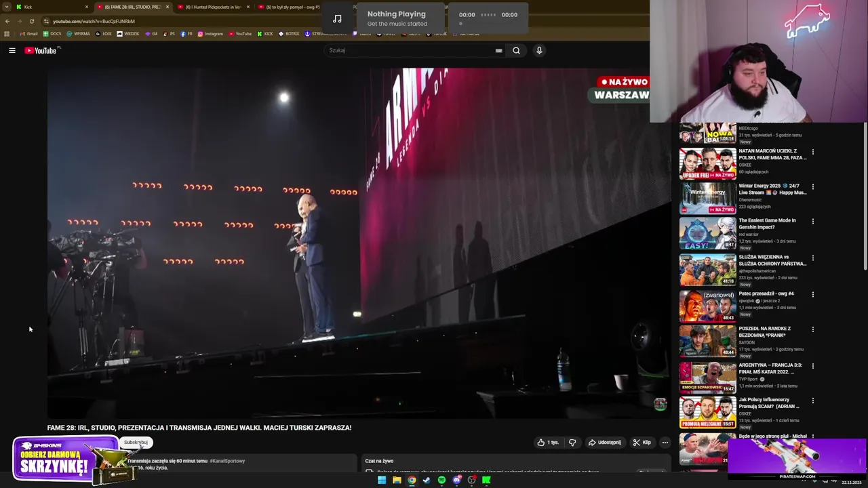Image resolution: width=868 pixels, height=488 pixels.
Task: Reload the page with refresh icon
Action: pyautogui.click(x=31, y=21)
